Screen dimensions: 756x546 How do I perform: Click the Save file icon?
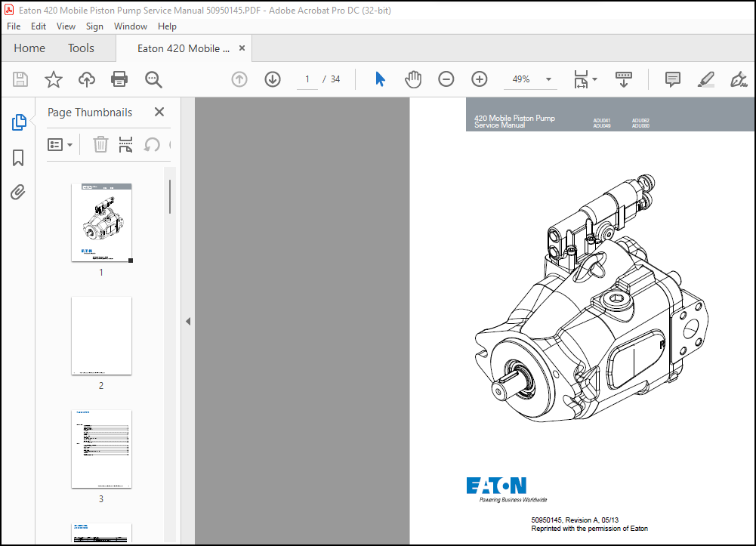coord(20,79)
